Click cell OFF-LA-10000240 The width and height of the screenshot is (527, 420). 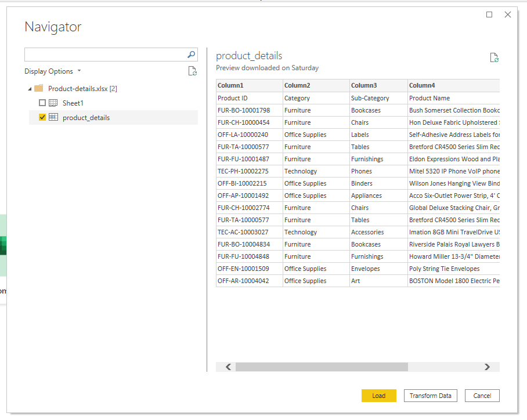coord(250,135)
